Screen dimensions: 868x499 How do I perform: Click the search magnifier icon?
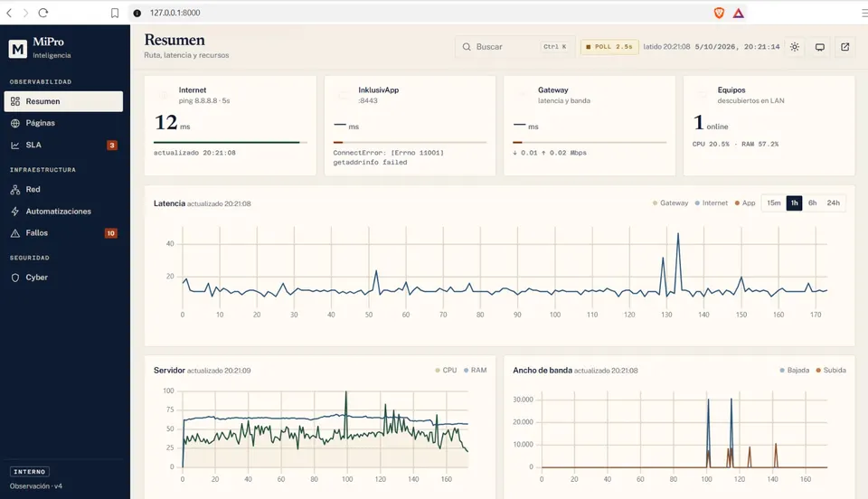(467, 47)
